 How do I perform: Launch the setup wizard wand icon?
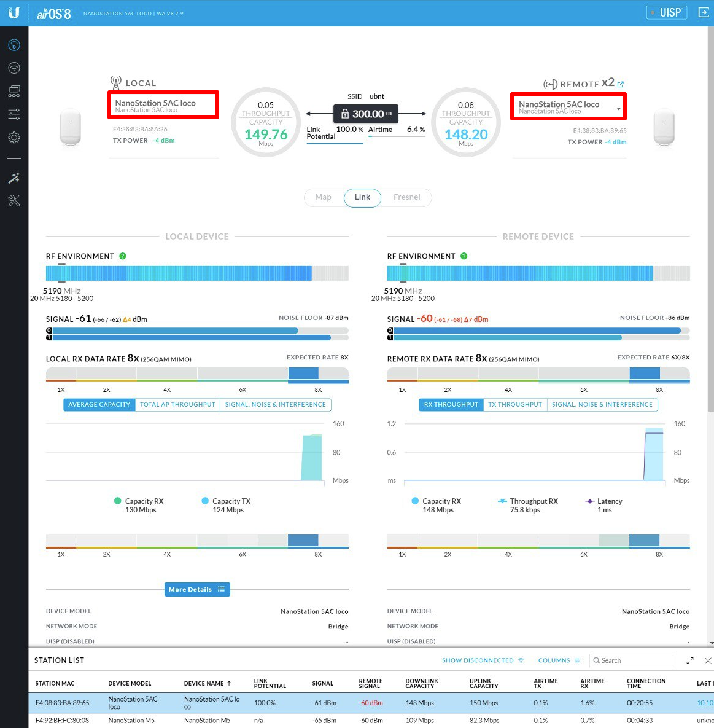click(14, 178)
